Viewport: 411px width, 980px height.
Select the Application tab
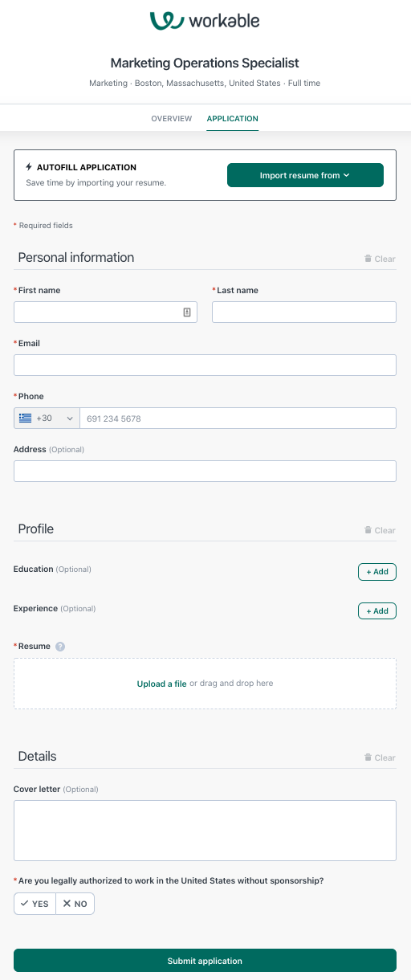233,119
